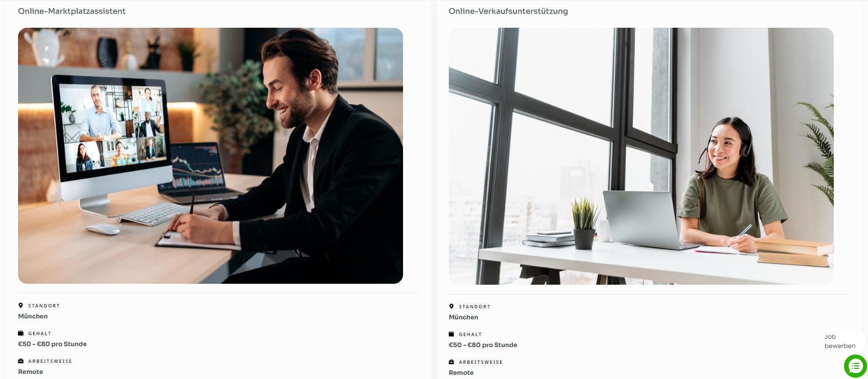The image size is (868, 379).
Task: Click briefcase icon beside left ARBEITSWEISE label
Action: coord(21,361)
